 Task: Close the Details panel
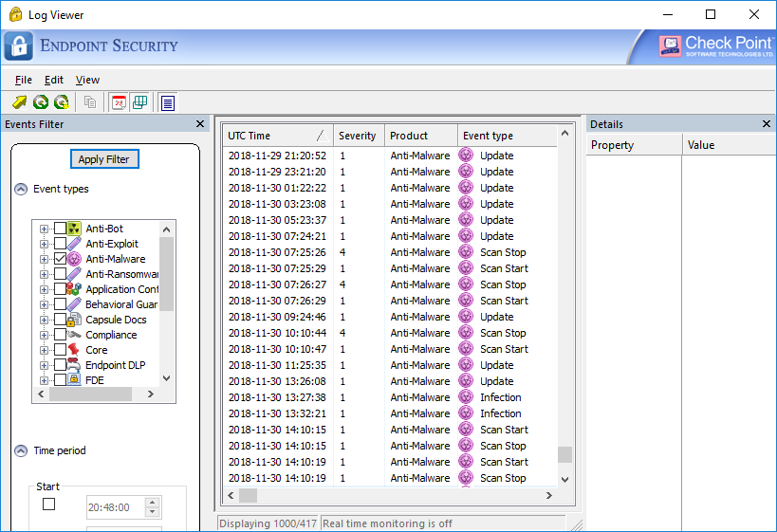point(767,124)
